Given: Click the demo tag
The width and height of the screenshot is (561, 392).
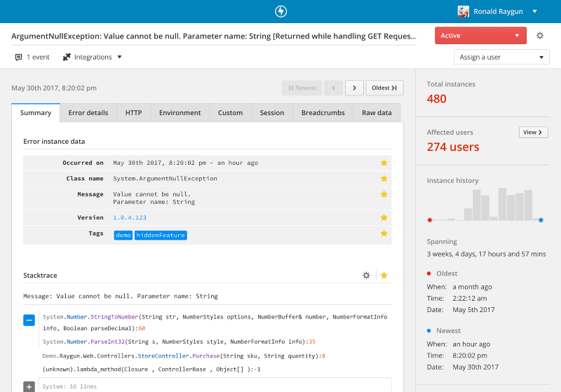Looking at the screenshot, I should [x=123, y=235].
